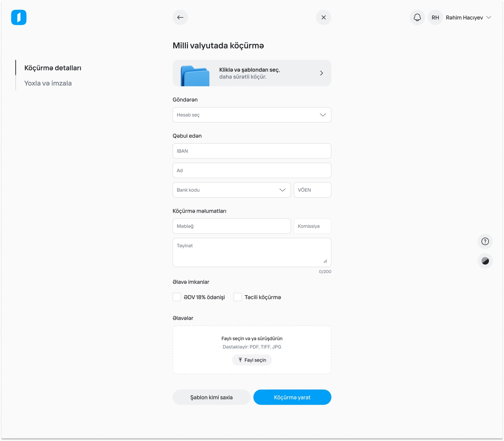Go back using the left arrow button

point(180,17)
